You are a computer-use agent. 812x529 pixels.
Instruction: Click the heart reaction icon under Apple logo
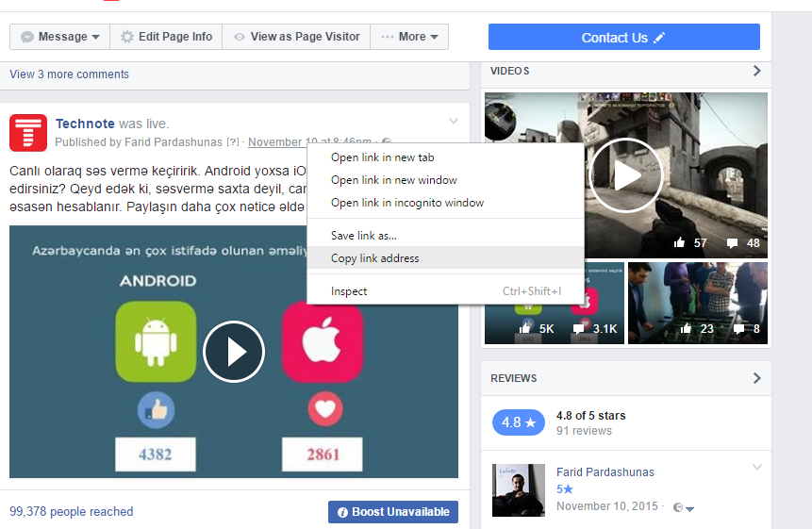pyautogui.click(x=323, y=409)
